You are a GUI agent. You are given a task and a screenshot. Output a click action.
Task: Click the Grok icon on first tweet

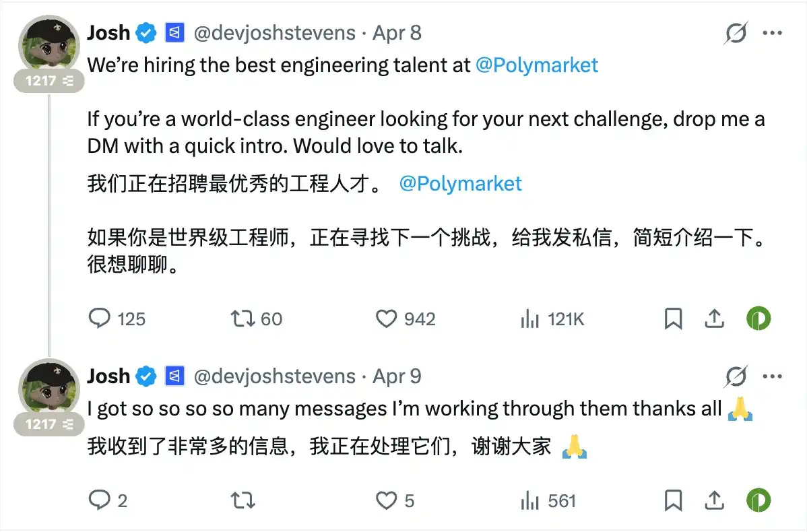[735, 32]
